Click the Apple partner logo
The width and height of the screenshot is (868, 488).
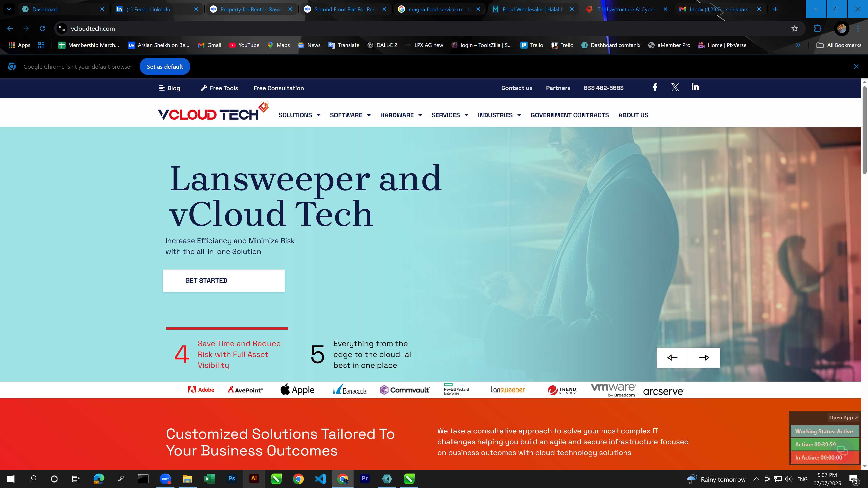click(297, 390)
